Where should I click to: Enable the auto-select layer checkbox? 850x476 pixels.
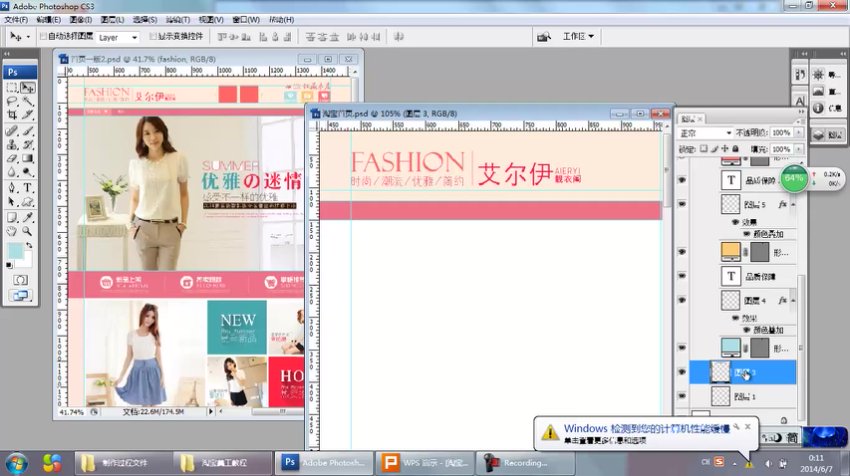coord(41,37)
